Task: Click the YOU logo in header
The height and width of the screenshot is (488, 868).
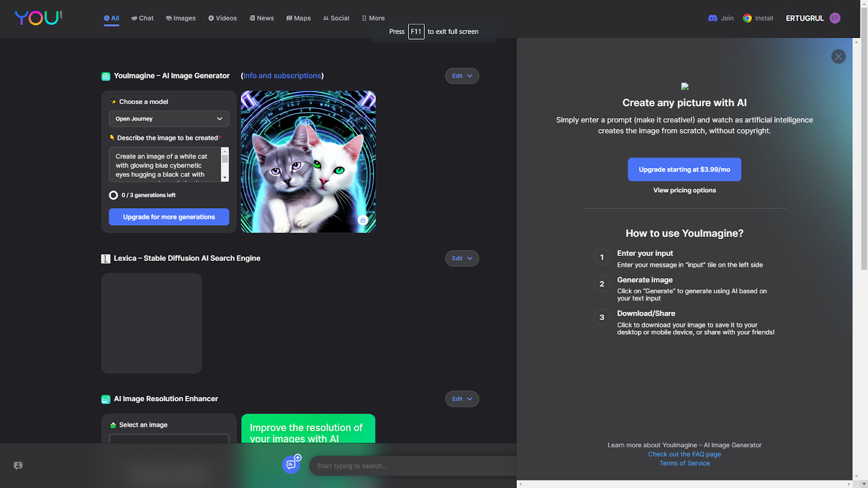Action: [39, 18]
